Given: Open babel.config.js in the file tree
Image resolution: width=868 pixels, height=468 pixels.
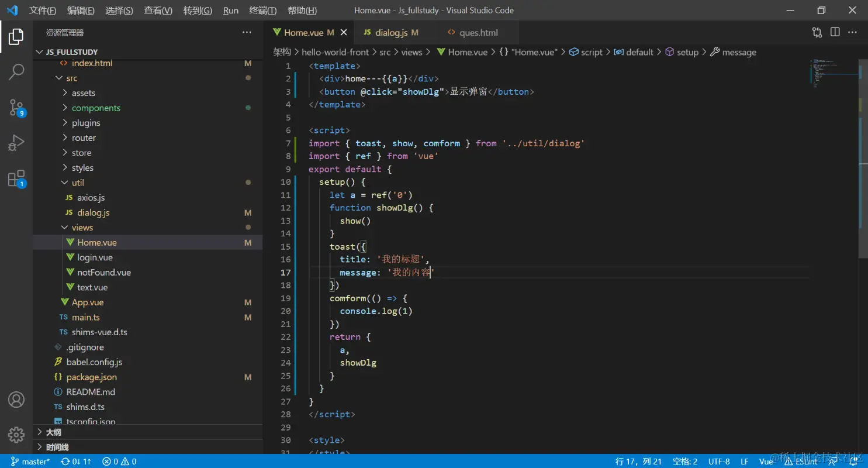Looking at the screenshot, I should (94, 362).
